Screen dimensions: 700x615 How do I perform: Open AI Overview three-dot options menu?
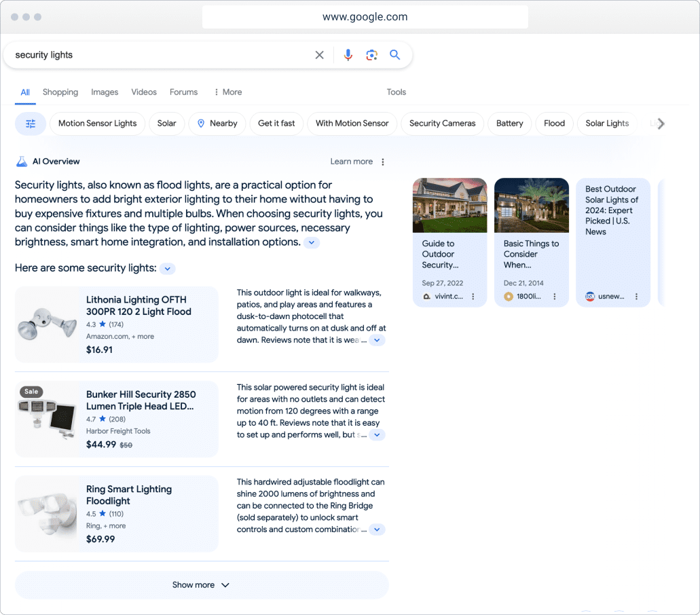tap(383, 162)
